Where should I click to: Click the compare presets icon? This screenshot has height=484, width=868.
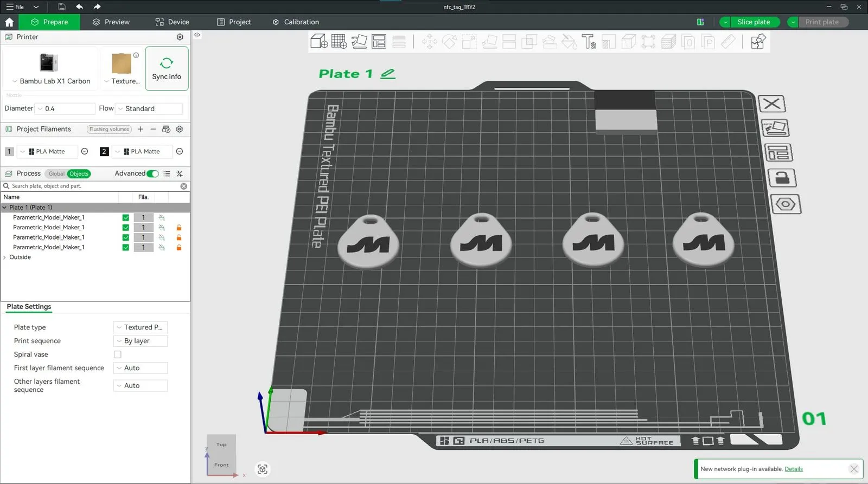pyautogui.click(x=180, y=174)
